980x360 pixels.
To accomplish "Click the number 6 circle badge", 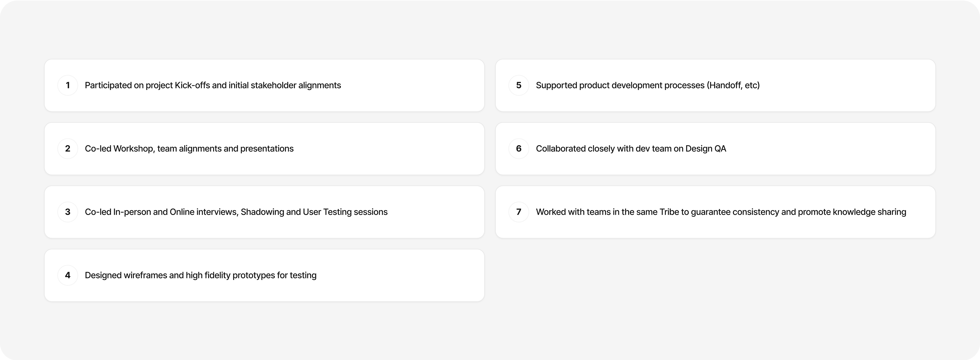I will point(519,149).
